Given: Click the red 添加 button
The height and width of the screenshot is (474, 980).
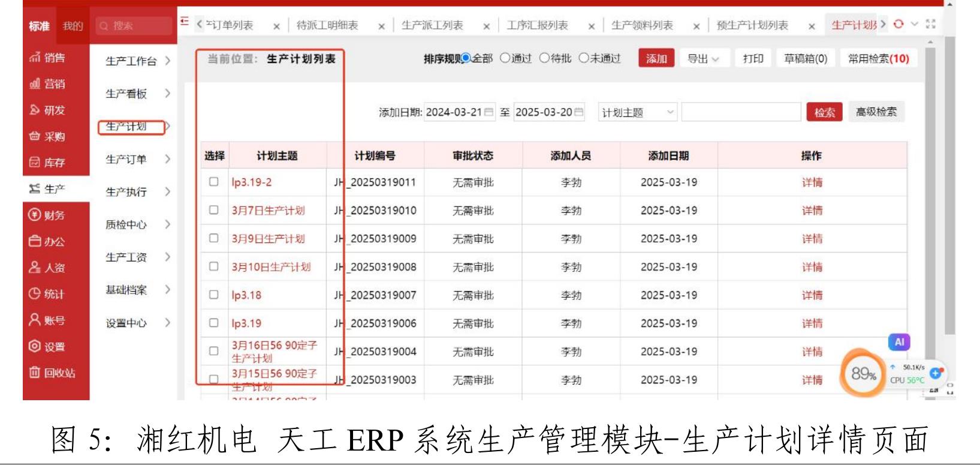Looking at the screenshot, I should [656, 59].
